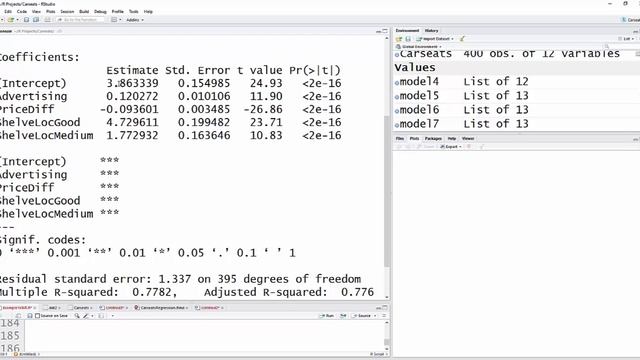Screen dimensions: 640x360
Task: Open the Plots menu
Action: (51, 11)
